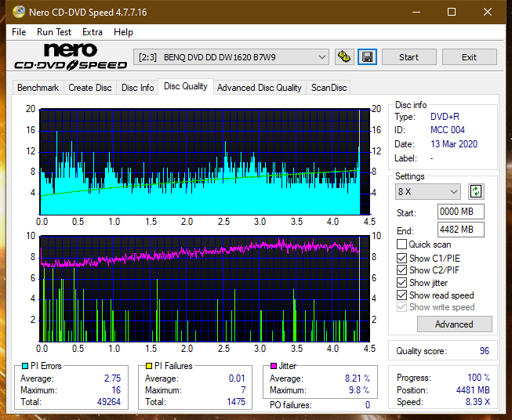Click the save floppy disk icon

(x=368, y=57)
